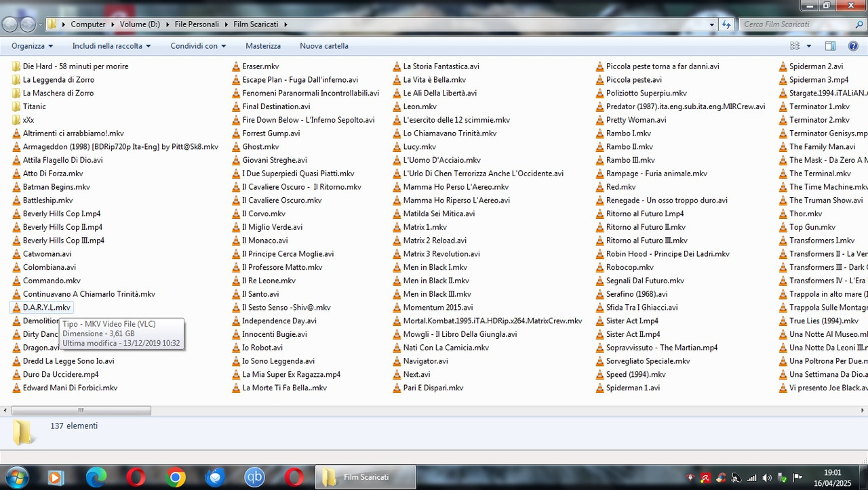This screenshot has height=490, width=868.
Task: Click the VLC icon of Eraser.mkv
Action: point(235,66)
